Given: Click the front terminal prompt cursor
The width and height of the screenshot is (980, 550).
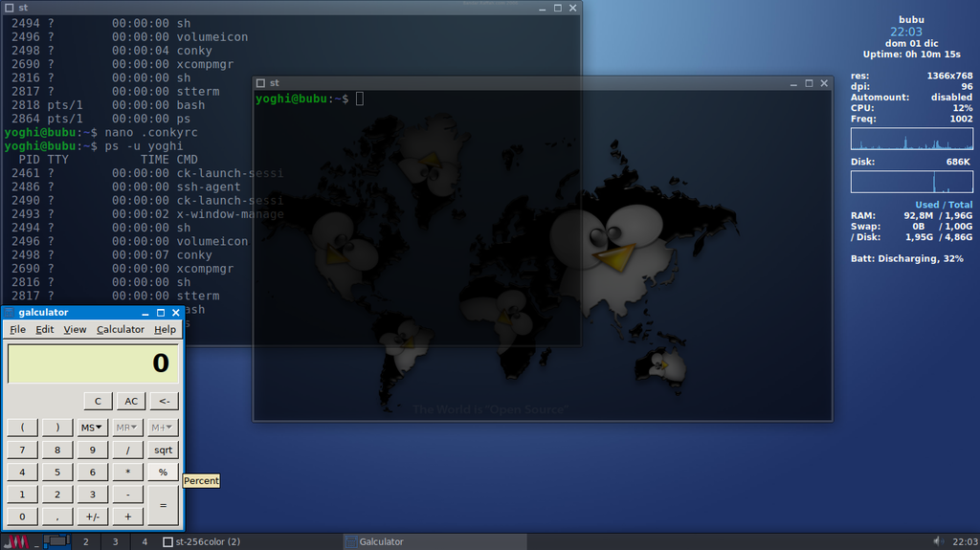Looking at the screenshot, I should (x=360, y=99).
